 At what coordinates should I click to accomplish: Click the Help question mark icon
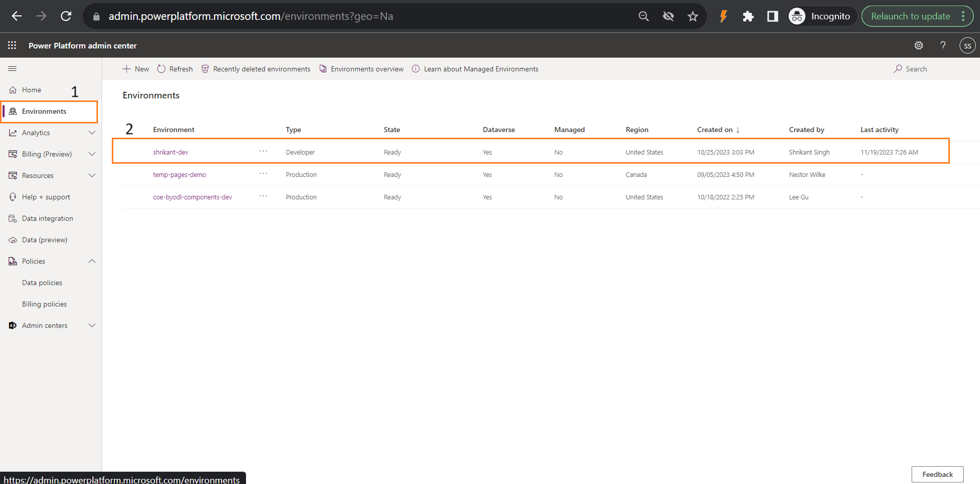(x=943, y=45)
